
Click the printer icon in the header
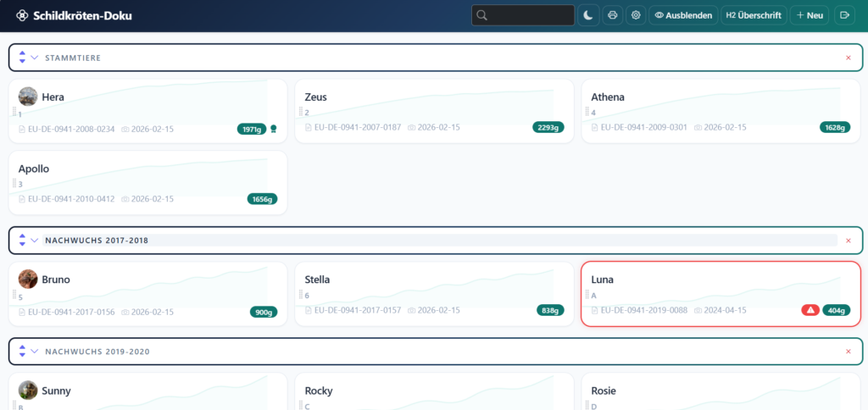tap(612, 15)
